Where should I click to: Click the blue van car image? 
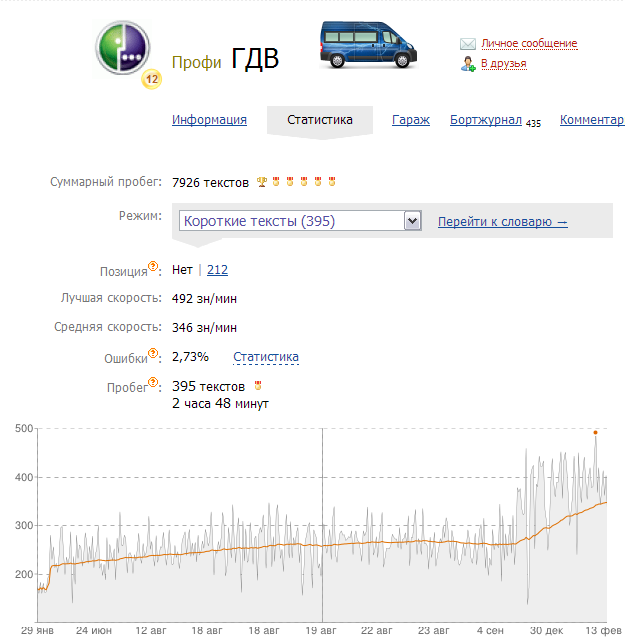368,45
